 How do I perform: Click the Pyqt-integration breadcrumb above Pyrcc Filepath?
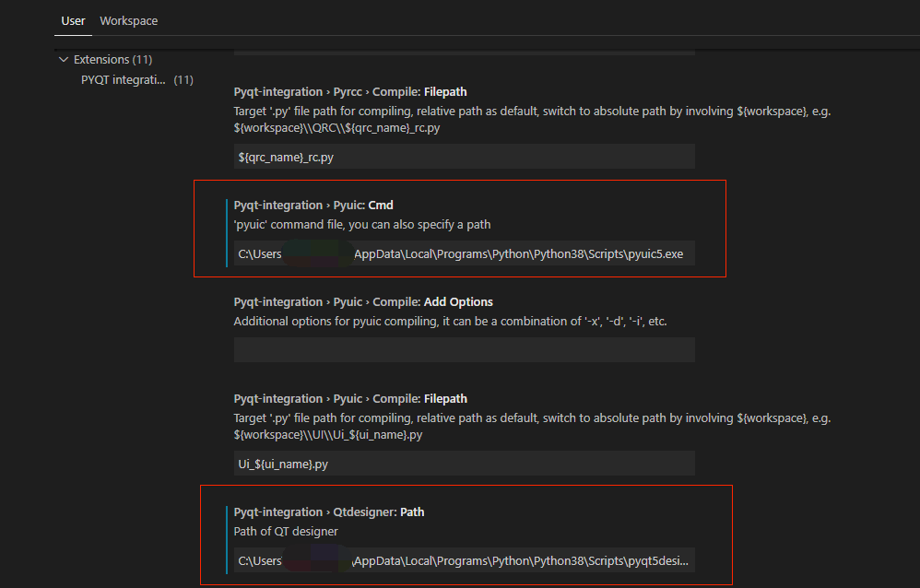click(278, 91)
